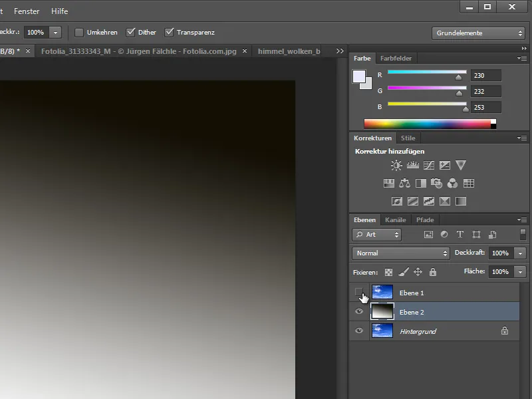Select the Ebene 1 layer thumbnail
Image resolution: width=532 pixels, height=399 pixels.
pyautogui.click(x=382, y=292)
